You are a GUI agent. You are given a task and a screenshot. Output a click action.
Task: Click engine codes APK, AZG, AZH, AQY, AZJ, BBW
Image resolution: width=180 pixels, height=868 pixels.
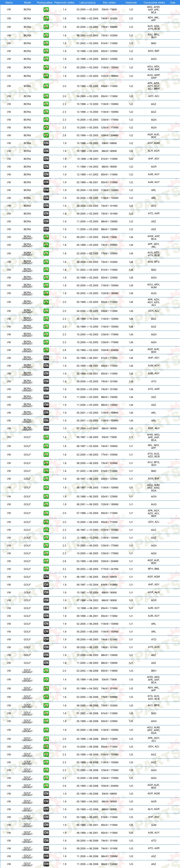(x=154, y=86)
